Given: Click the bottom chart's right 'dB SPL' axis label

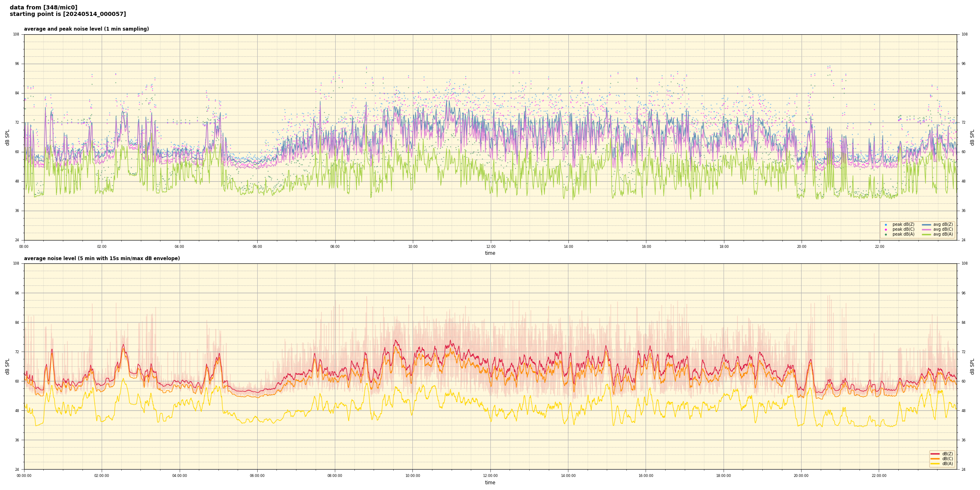Looking at the screenshot, I should pos(972,366).
